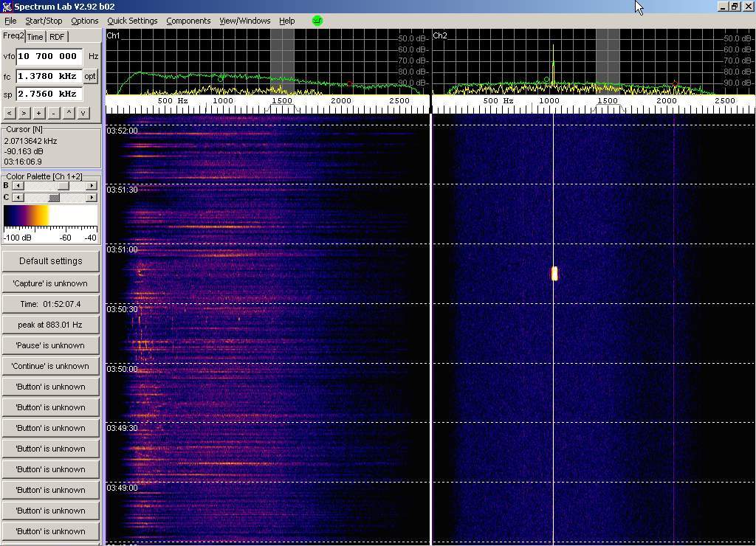756x546 pixels.
Task: Click the '<' frequency shift left button
Action: (x=10, y=113)
